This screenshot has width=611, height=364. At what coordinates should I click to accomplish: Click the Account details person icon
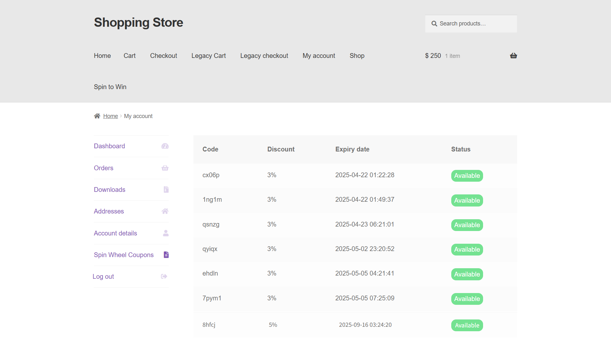click(x=165, y=233)
